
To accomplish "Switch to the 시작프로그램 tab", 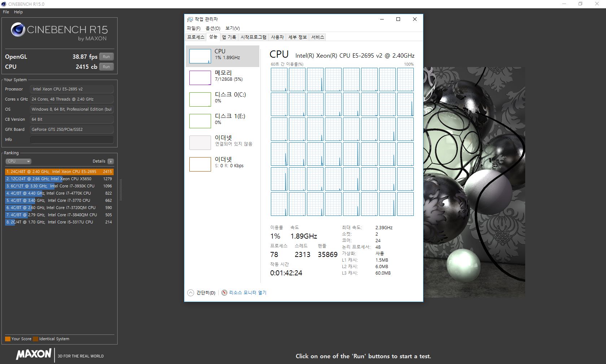I will click(x=254, y=37).
